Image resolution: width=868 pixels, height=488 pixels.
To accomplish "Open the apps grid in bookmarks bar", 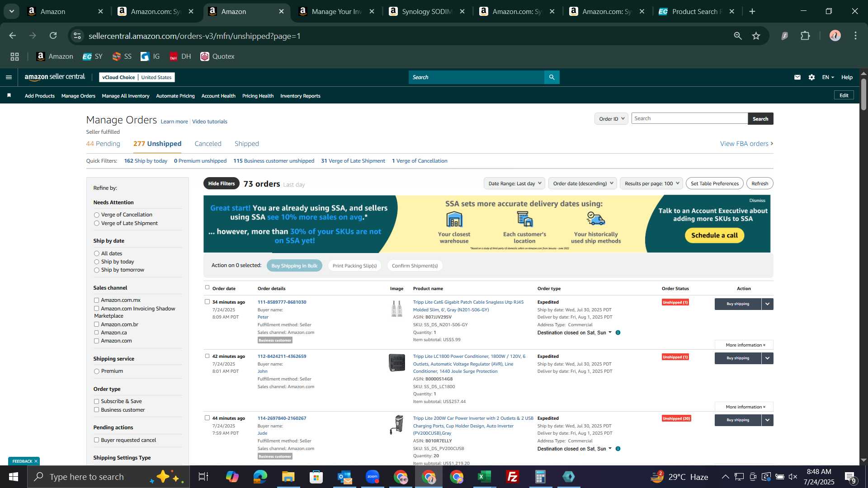I will click(15, 56).
